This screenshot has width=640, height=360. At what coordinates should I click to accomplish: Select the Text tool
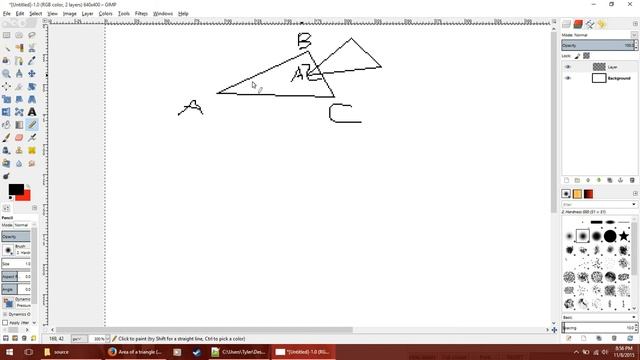coord(32,112)
